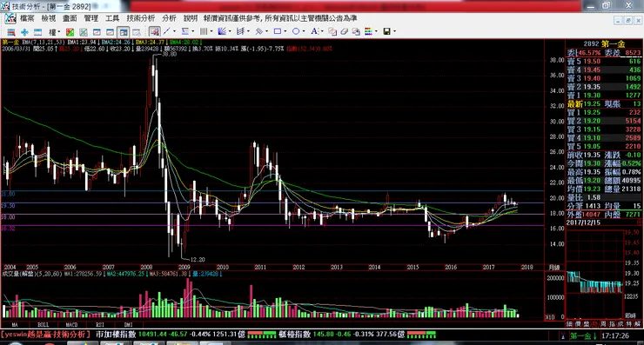Toggle the drawing mode pencil button
The image size is (644, 345).
coord(154,31)
